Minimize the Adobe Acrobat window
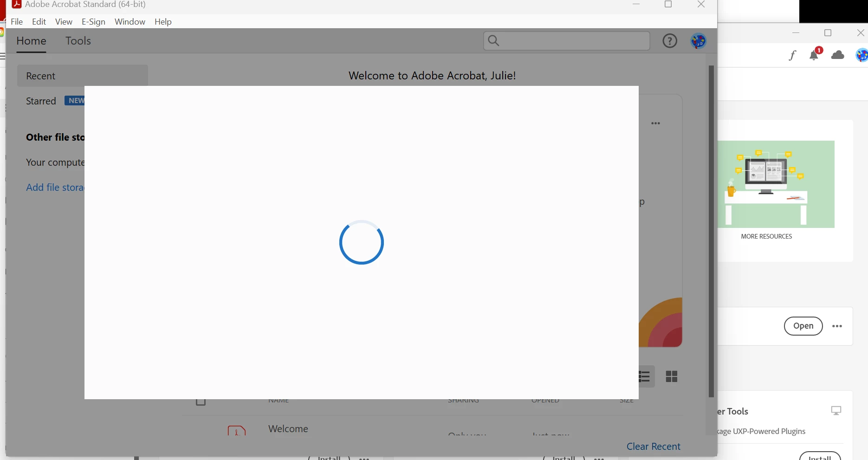868x460 pixels. tap(636, 5)
